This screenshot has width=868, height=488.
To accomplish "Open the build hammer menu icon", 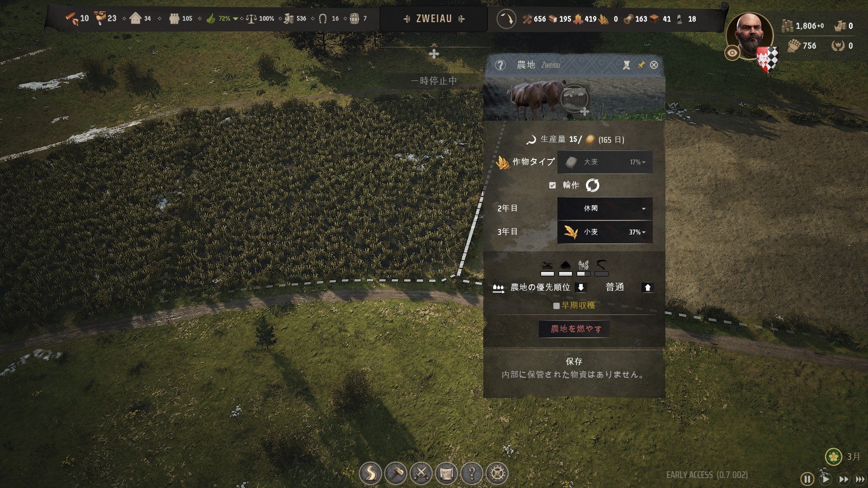I will pyautogui.click(x=396, y=474).
